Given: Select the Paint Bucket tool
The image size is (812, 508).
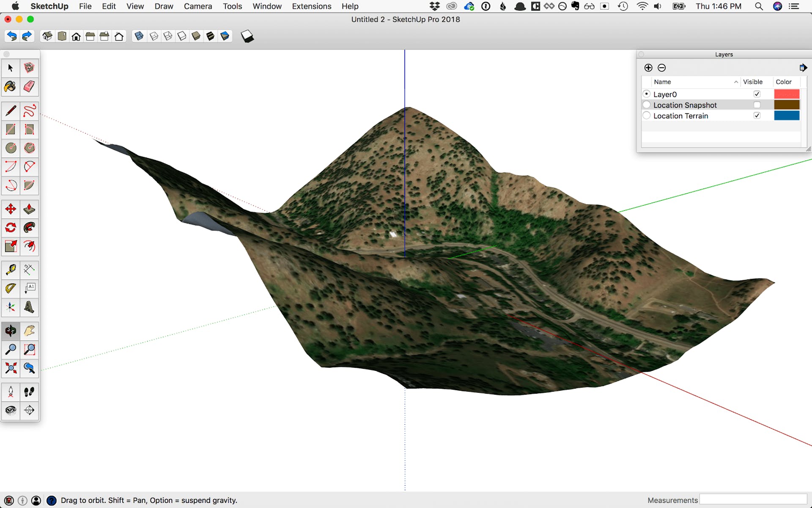Looking at the screenshot, I should click(x=11, y=87).
